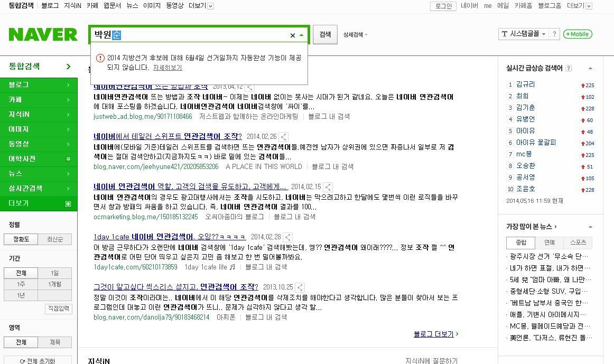Collapse autocomplete with green triangle arrow
The image size is (614, 364).
click(x=301, y=35)
